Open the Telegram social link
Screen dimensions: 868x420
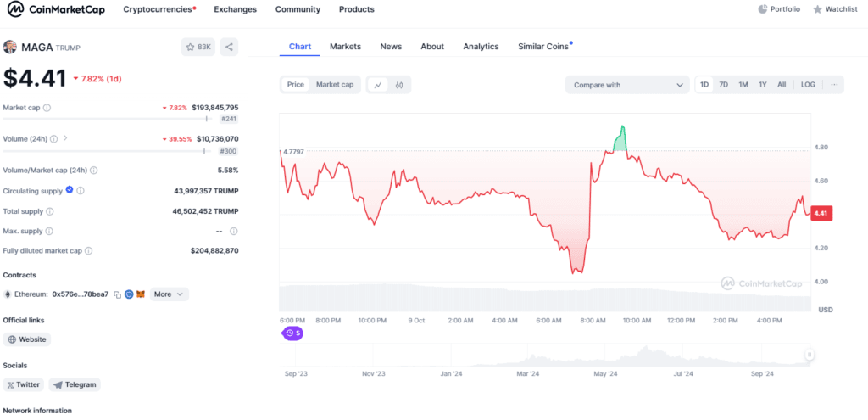[75, 384]
